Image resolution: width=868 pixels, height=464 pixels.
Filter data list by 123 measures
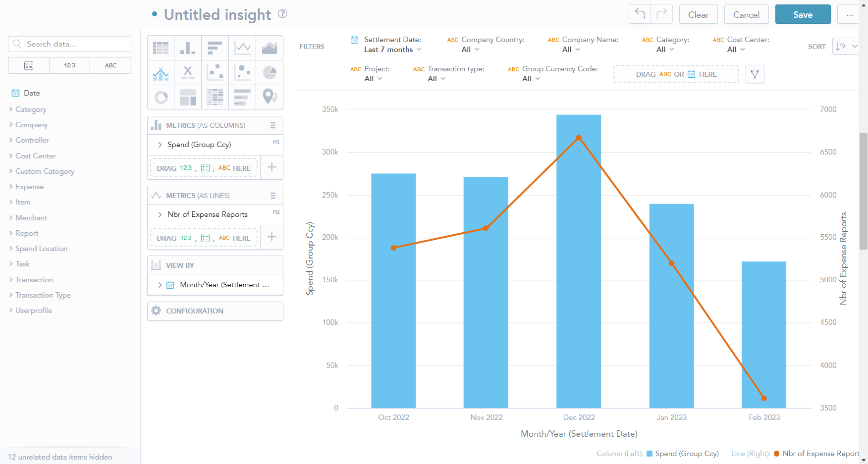pos(69,65)
